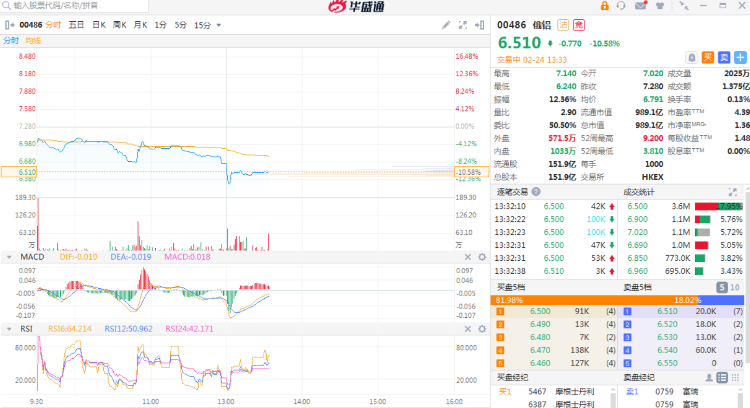Expand chart to fullscreen
Viewport: 750px width, 408px height.
tap(463, 25)
